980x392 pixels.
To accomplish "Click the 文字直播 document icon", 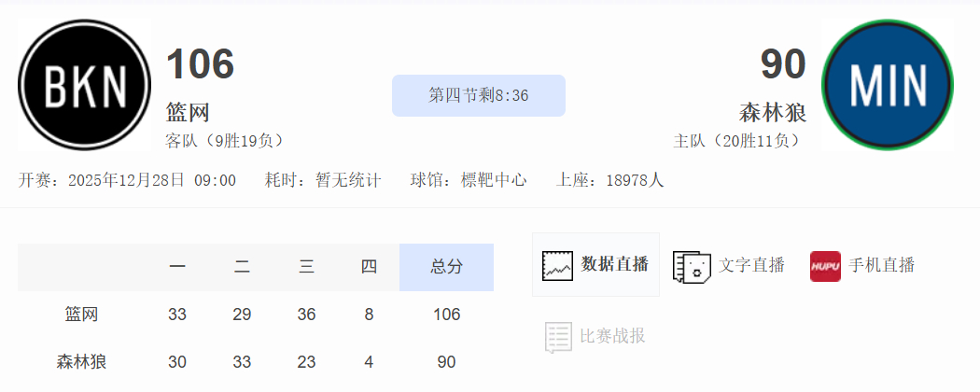I will coord(692,268).
